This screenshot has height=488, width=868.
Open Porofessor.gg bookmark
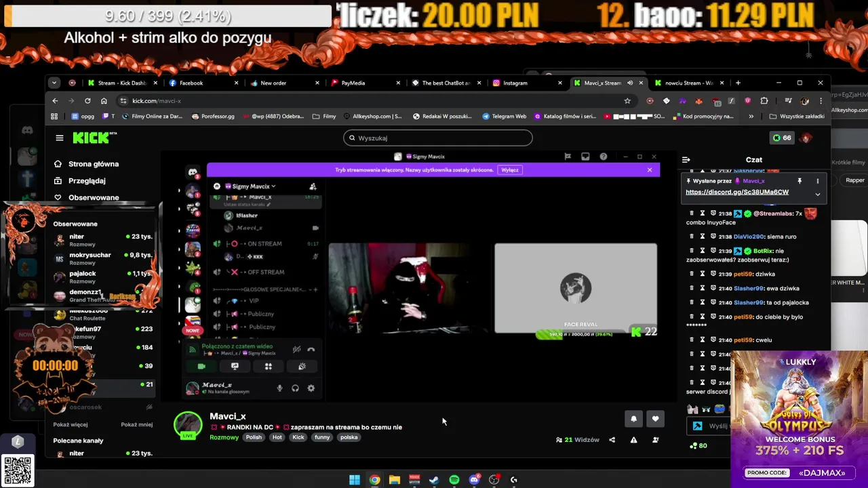(x=213, y=117)
